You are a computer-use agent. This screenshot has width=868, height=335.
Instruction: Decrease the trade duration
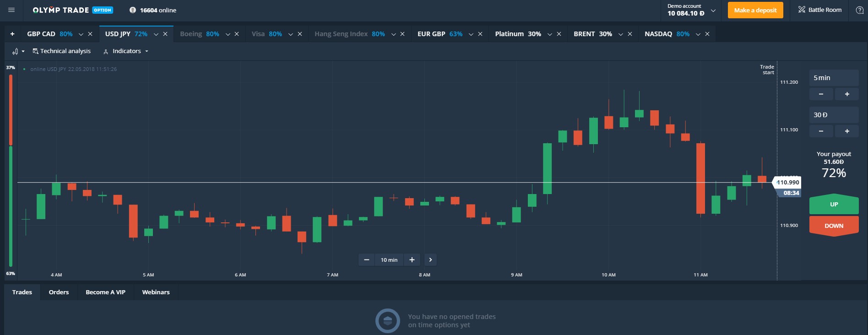click(x=821, y=94)
